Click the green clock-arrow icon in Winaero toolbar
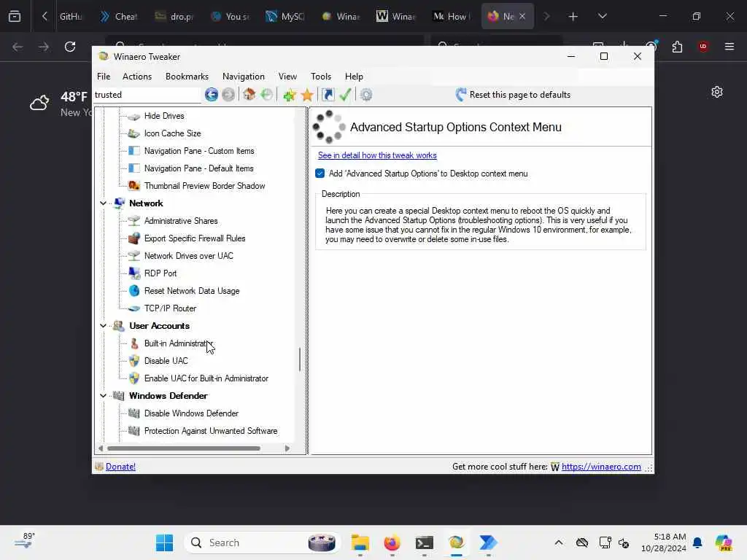 coord(267,95)
